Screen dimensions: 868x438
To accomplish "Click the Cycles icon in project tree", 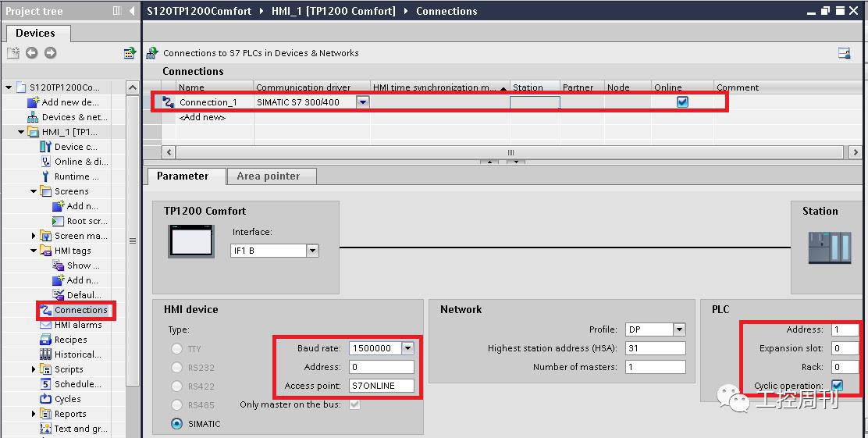I will 45,399.
